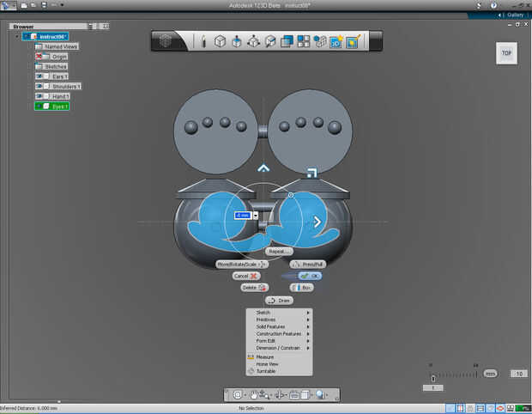Select the four-square pattern tool

303,41
